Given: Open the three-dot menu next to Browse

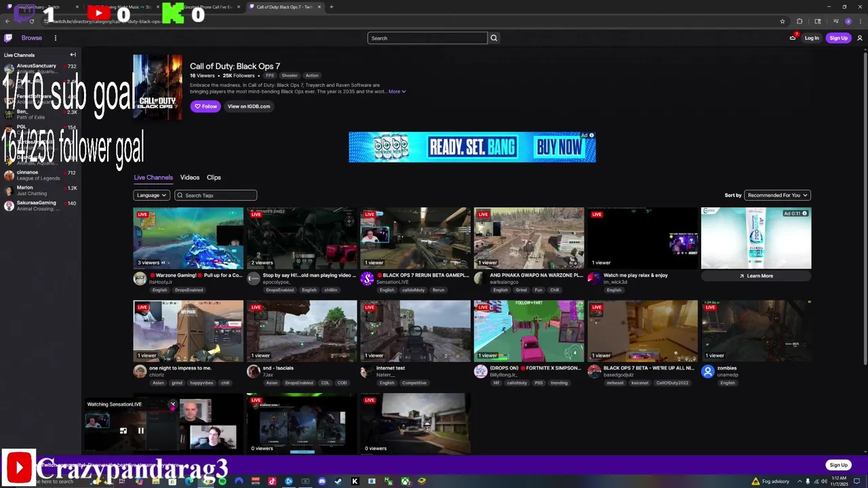Looking at the screenshot, I should click(x=56, y=38).
